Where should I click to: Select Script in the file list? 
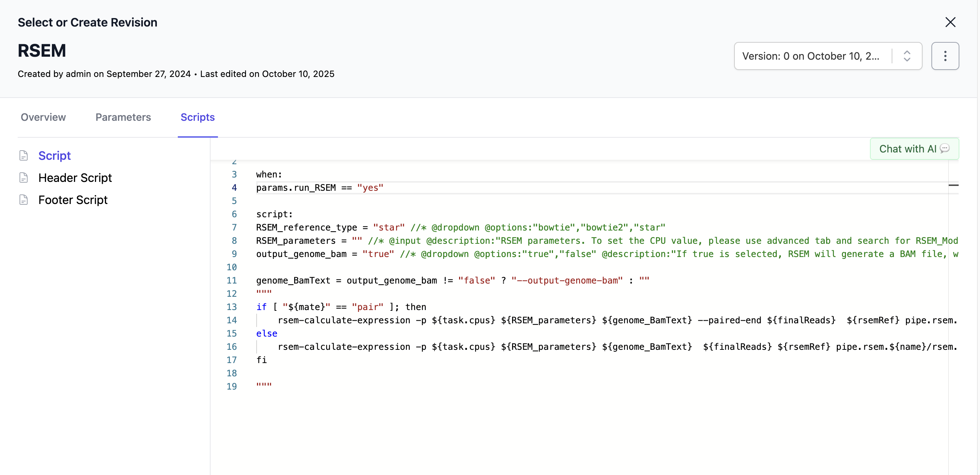pos(54,156)
